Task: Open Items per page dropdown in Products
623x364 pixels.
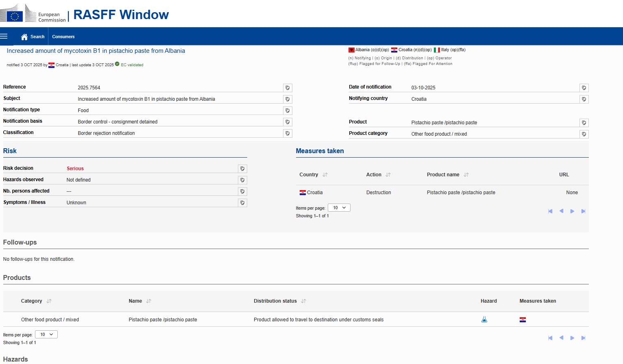Action: point(46,334)
